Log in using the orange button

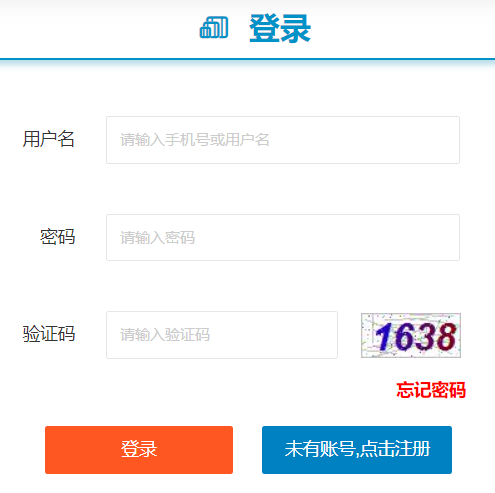click(x=139, y=450)
